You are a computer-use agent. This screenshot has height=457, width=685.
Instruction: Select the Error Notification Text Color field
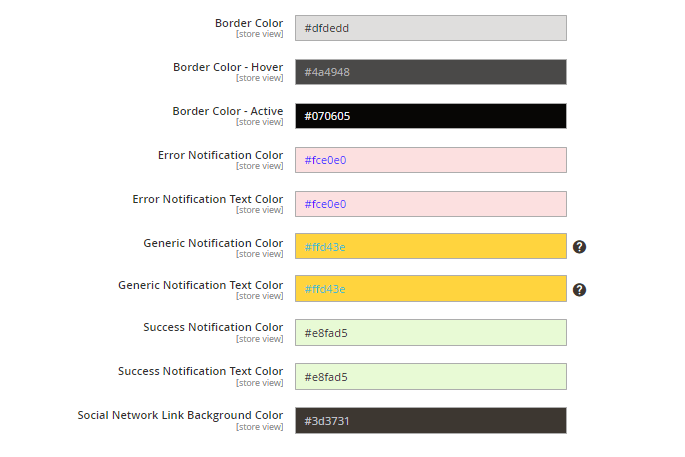point(430,204)
